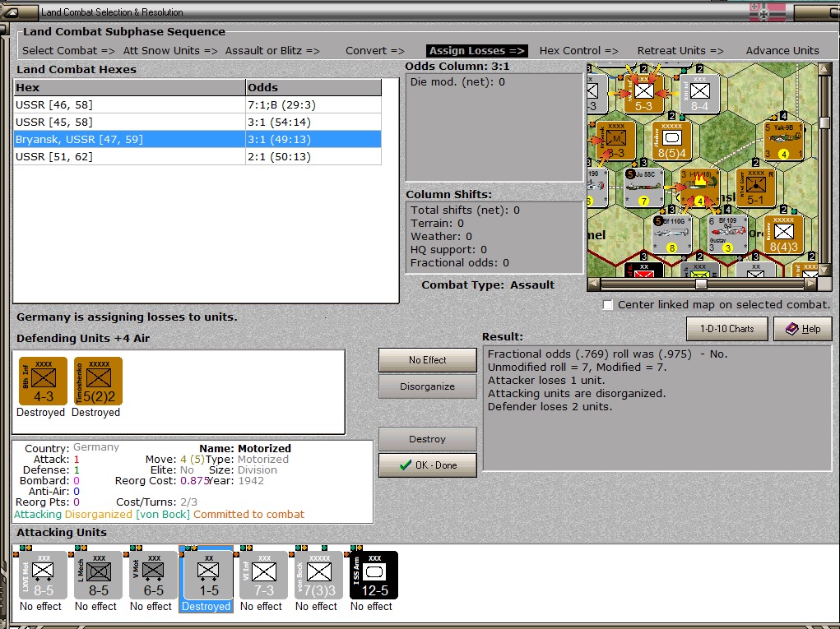Click Att Snow Units subphase step
The height and width of the screenshot is (629, 840).
tap(170, 51)
